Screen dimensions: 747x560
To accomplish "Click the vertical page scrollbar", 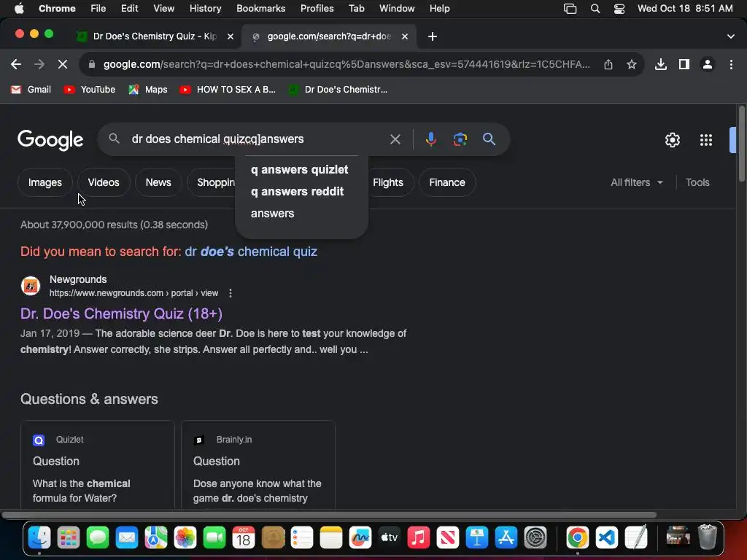I will click(742, 144).
